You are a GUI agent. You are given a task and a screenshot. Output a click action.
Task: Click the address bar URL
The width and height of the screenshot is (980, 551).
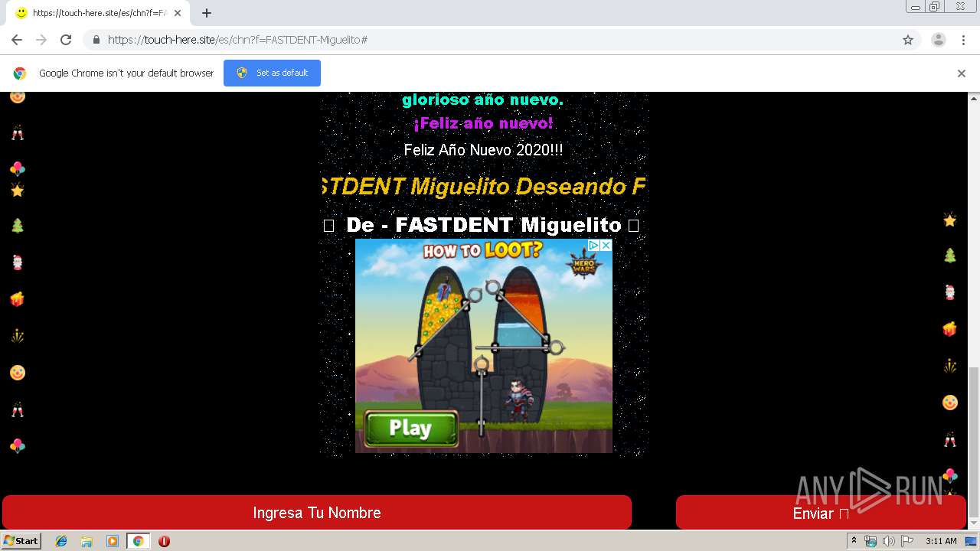pos(237,40)
